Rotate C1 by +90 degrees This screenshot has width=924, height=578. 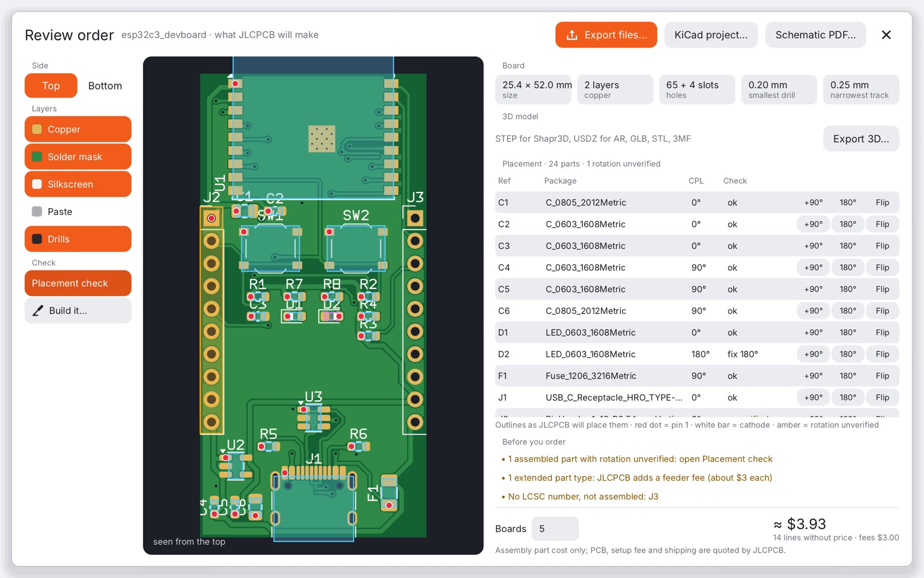coord(813,202)
